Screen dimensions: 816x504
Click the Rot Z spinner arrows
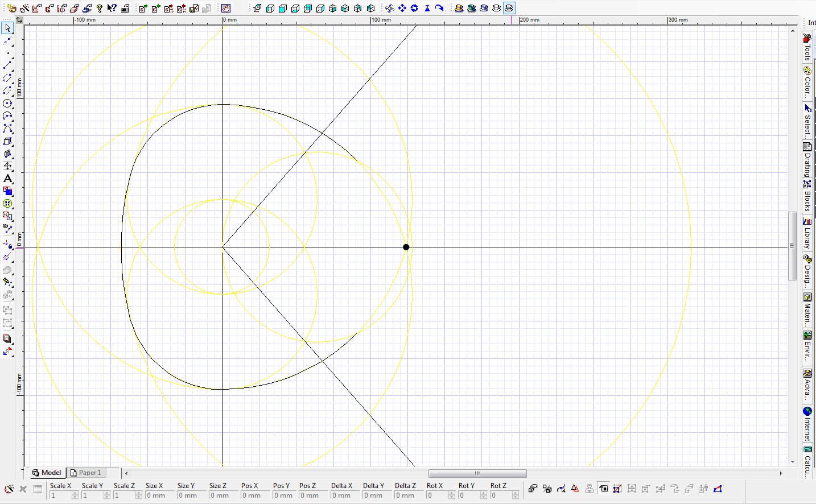[x=515, y=495]
